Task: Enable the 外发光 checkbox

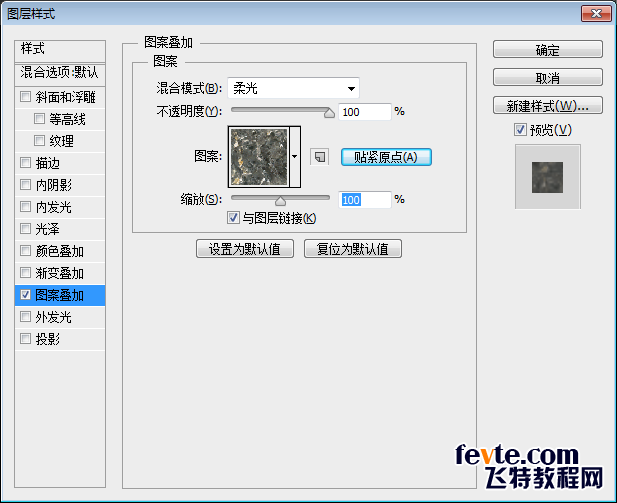Action: click(26, 317)
